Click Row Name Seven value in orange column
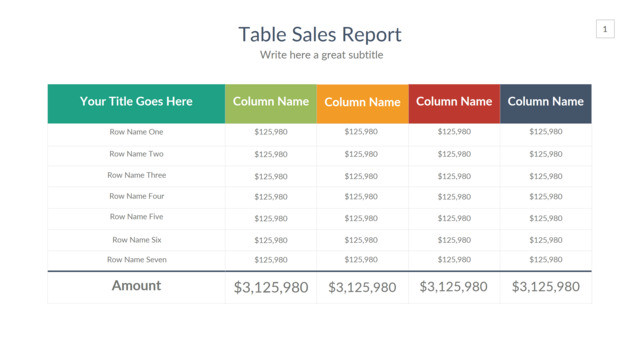The width and height of the screenshot is (640, 360). point(361,260)
